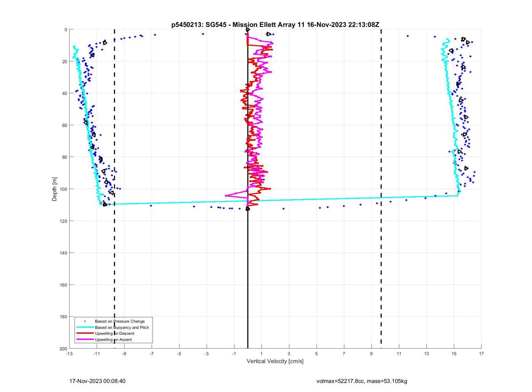Screen dimensions: 532x392
Task: Select the 'Upwelling on Descent' legend entry
Action: 114,333
